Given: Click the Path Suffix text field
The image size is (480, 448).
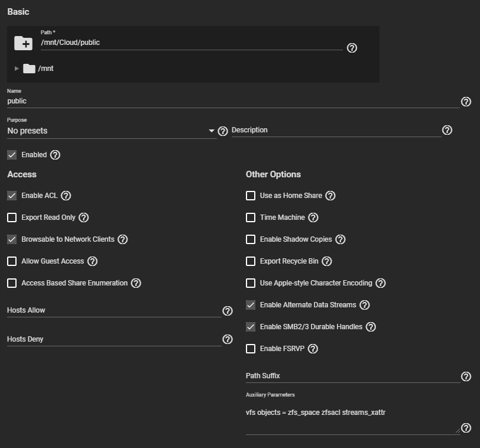Looking at the screenshot, I should (352, 376).
